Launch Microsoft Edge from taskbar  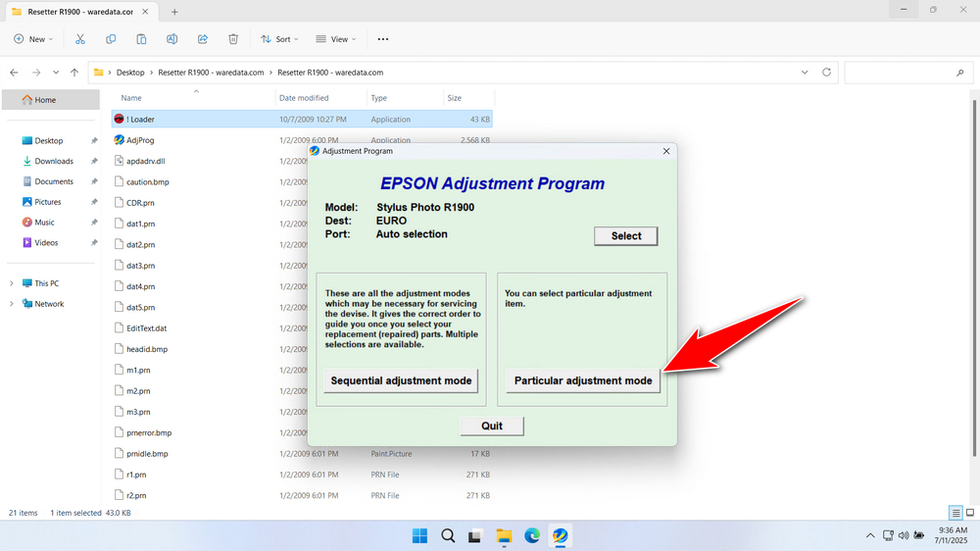coord(532,535)
